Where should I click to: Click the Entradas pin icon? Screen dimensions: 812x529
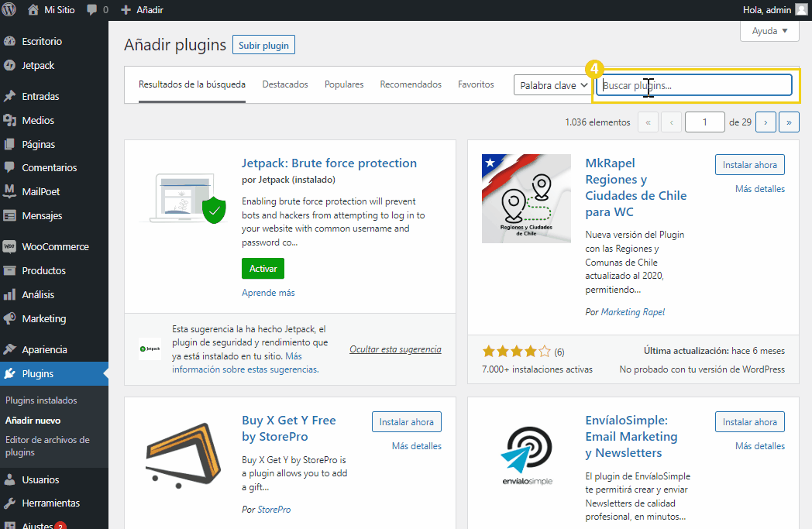9,96
